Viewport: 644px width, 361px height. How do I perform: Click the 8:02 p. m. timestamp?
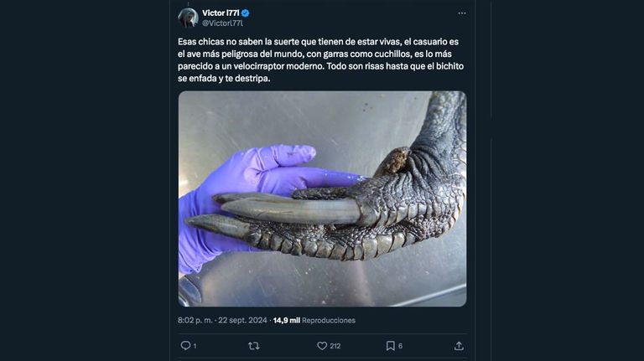[195, 321]
